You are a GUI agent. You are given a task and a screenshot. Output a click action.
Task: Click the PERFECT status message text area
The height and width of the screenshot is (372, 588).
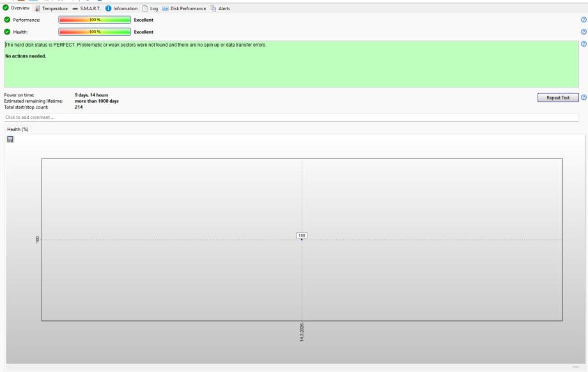(x=291, y=64)
